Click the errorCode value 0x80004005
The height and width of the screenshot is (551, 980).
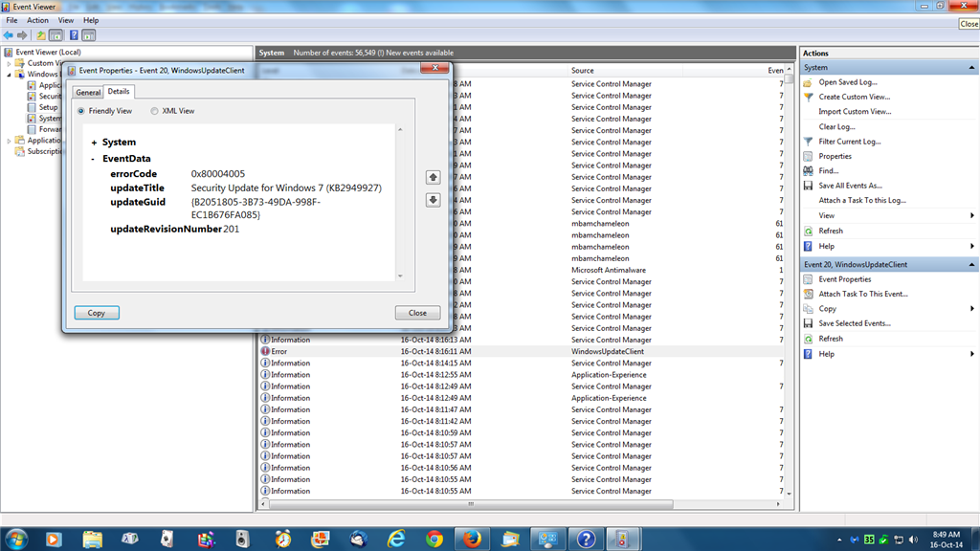point(217,174)
